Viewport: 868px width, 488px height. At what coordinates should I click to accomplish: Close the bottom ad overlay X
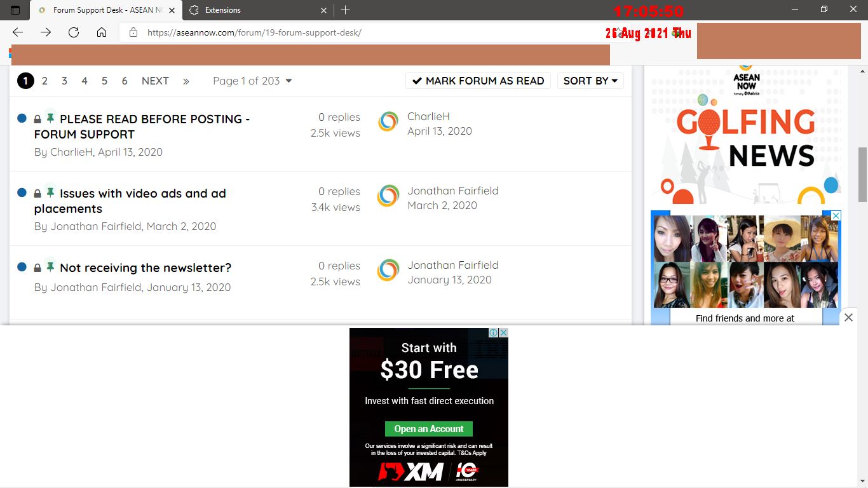[x=848, y=317]
